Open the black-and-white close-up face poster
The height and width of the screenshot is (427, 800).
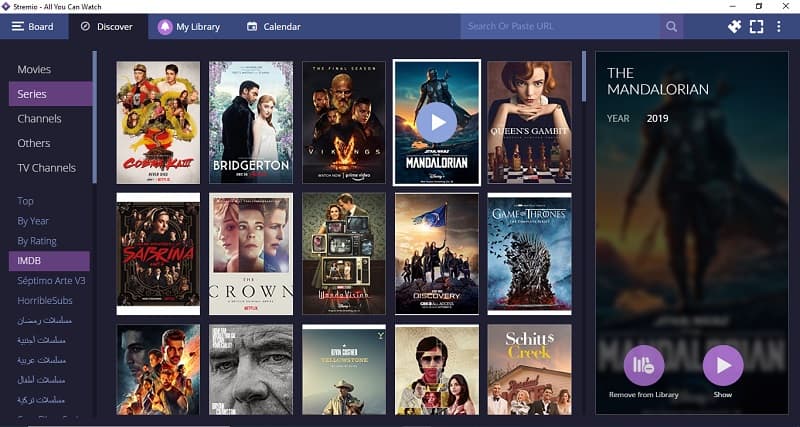[x=251, y=370]
